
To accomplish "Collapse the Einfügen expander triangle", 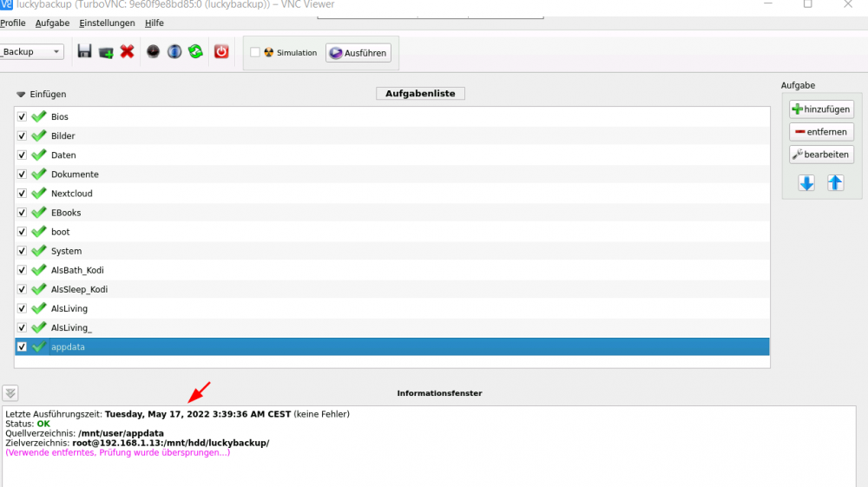I will point(21,94).
